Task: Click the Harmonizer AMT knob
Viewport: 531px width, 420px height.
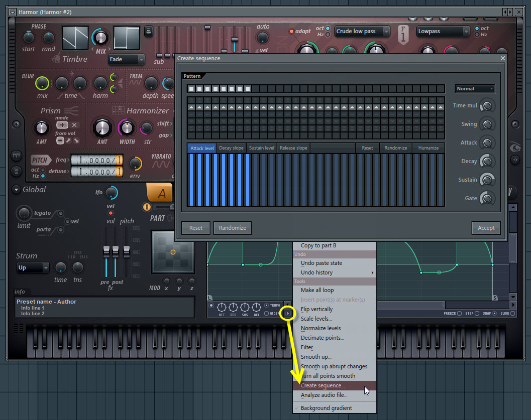Action: [102, 128]
